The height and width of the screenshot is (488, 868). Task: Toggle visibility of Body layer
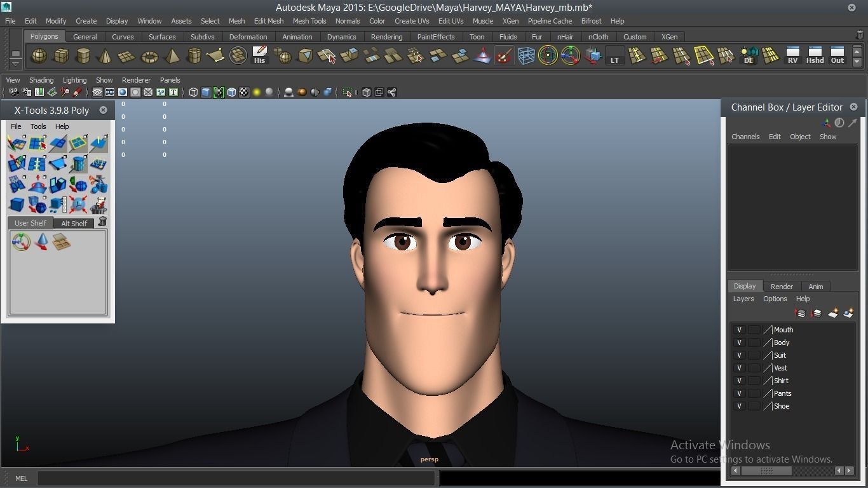click(x=739, y=342)
